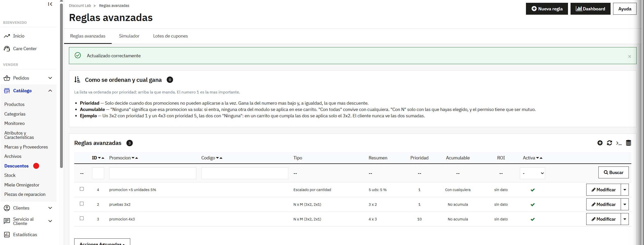
Task: Sort ID column descending arrow
Action: (99, 158)
